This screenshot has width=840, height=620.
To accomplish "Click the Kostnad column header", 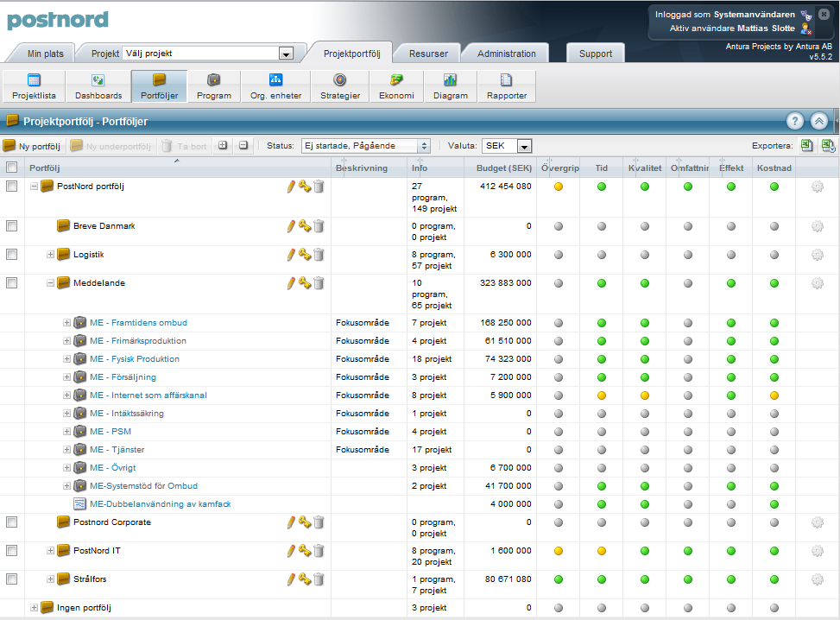I will click(x=774, y=168).
